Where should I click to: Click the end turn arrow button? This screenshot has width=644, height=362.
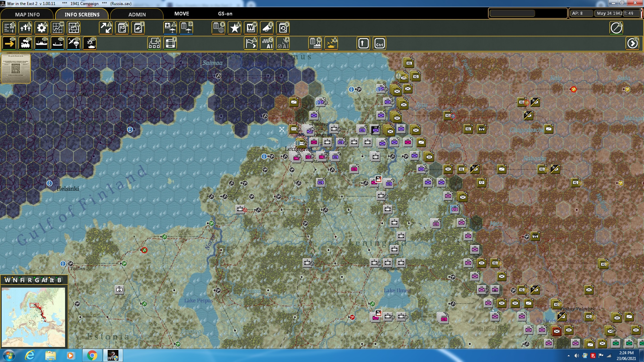632,44
